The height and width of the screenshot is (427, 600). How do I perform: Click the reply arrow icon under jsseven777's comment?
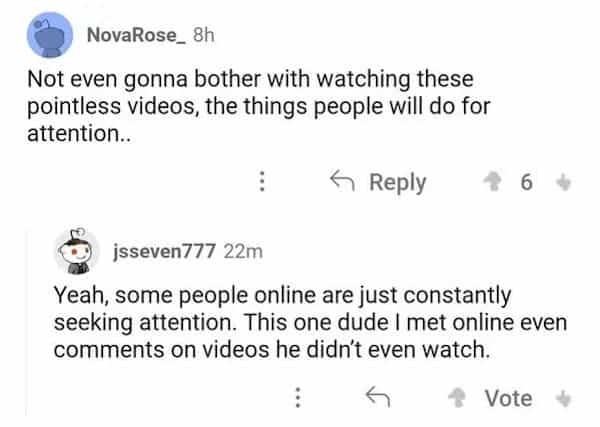pyautogui.click(x=377, y=398)
